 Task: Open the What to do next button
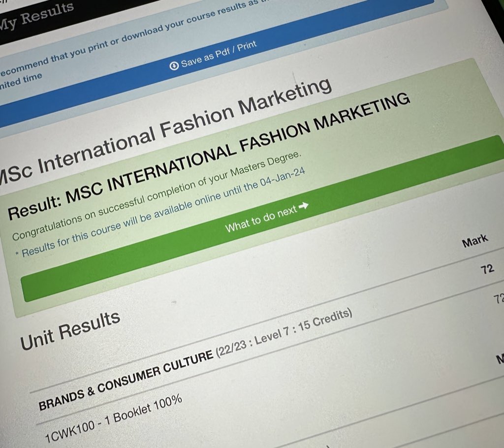coord(262,219)
